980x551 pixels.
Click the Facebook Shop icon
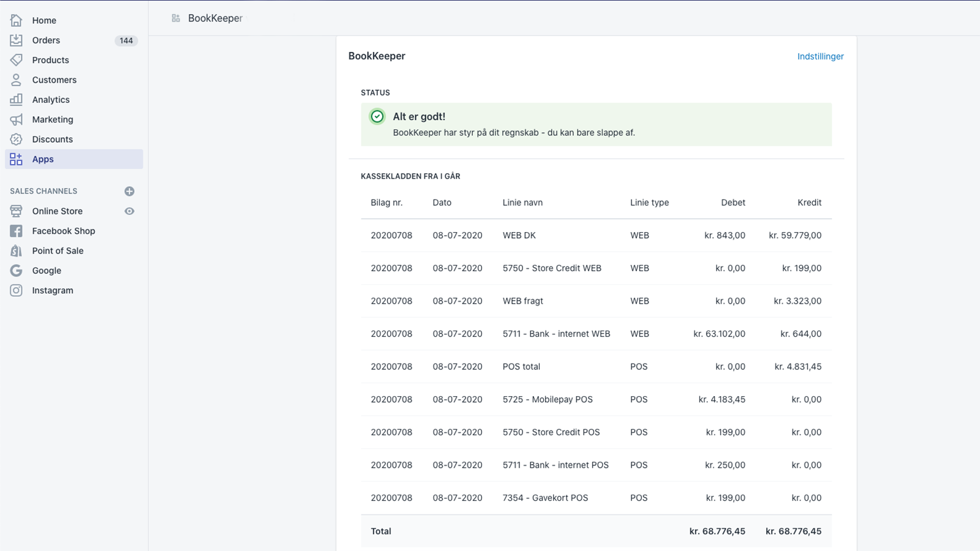17,231
